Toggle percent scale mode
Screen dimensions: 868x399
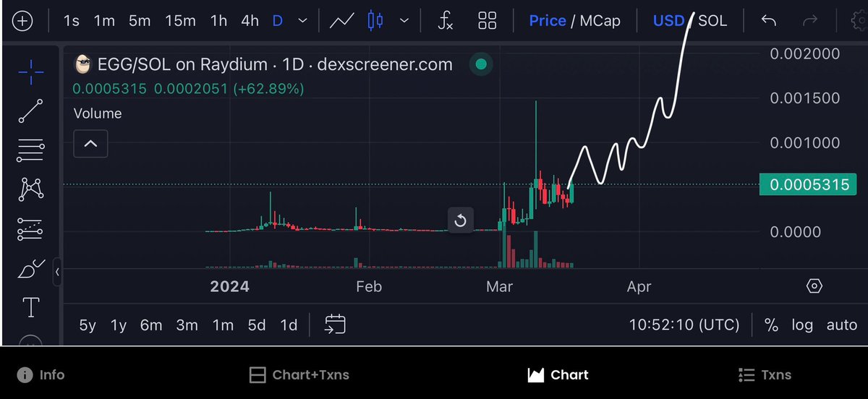(771, 325)
